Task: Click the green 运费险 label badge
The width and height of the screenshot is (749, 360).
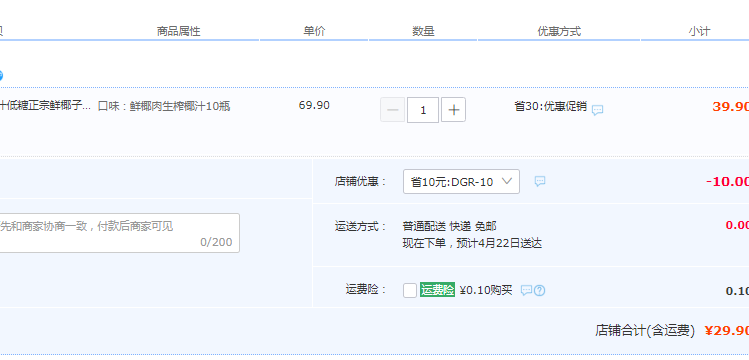Action: [x=437, y=290]
